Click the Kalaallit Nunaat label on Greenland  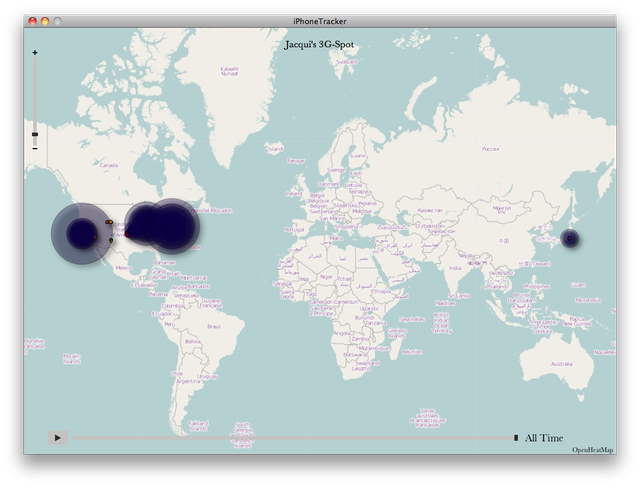[x=229, y=71]
